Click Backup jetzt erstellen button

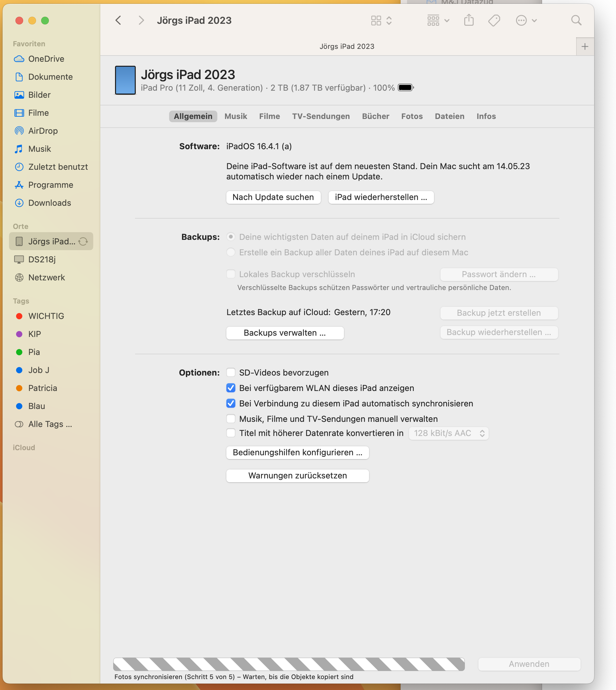pos(499,313)
